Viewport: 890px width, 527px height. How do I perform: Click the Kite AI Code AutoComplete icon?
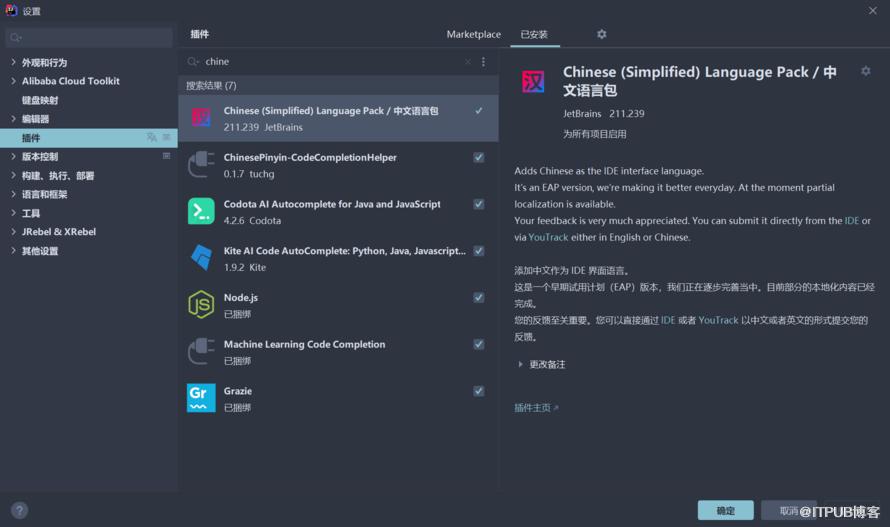(201, 257)
